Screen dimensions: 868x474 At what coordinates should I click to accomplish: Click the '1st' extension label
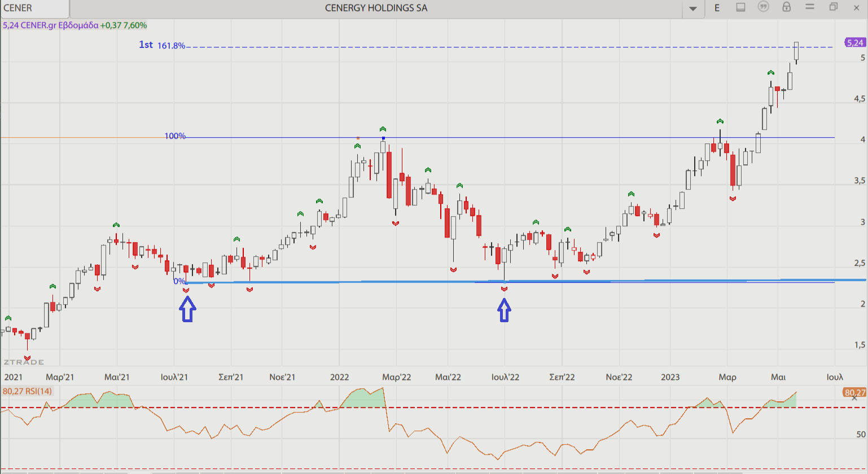tap(146, 45)
